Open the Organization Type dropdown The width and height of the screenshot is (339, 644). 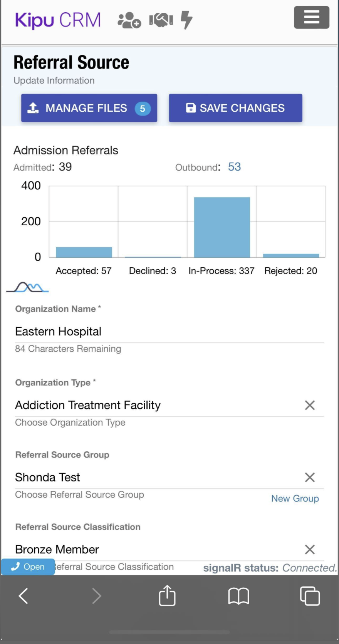[154, 405]
